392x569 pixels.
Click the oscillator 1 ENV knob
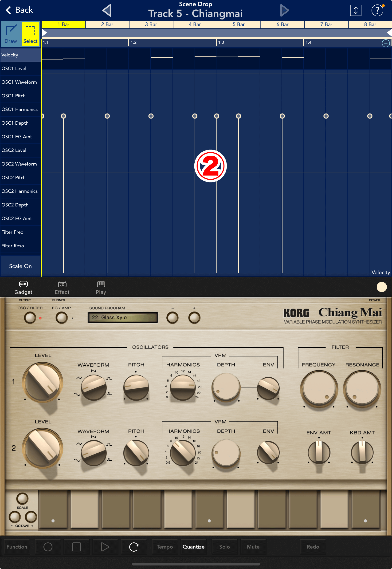click(268, 388)
